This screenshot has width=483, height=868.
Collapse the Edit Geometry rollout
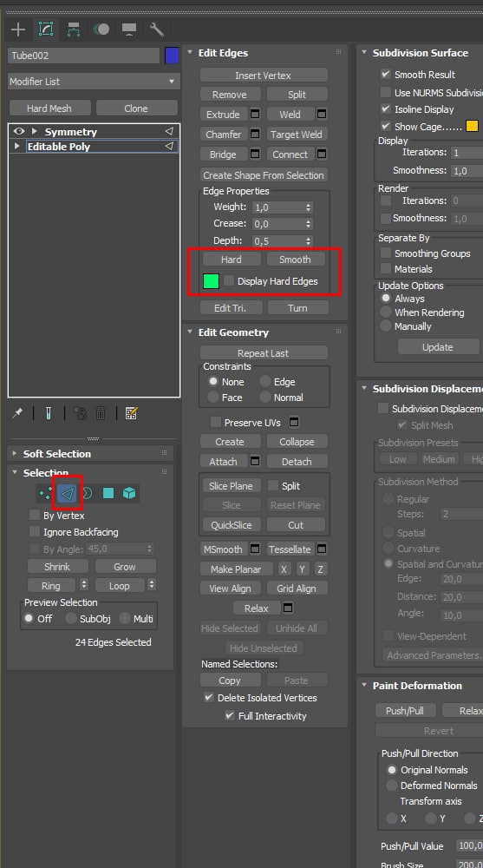pyautogui.click(x=190, y=332)
